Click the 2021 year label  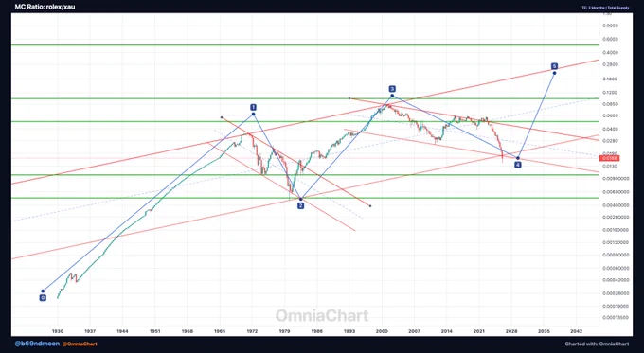479,331
